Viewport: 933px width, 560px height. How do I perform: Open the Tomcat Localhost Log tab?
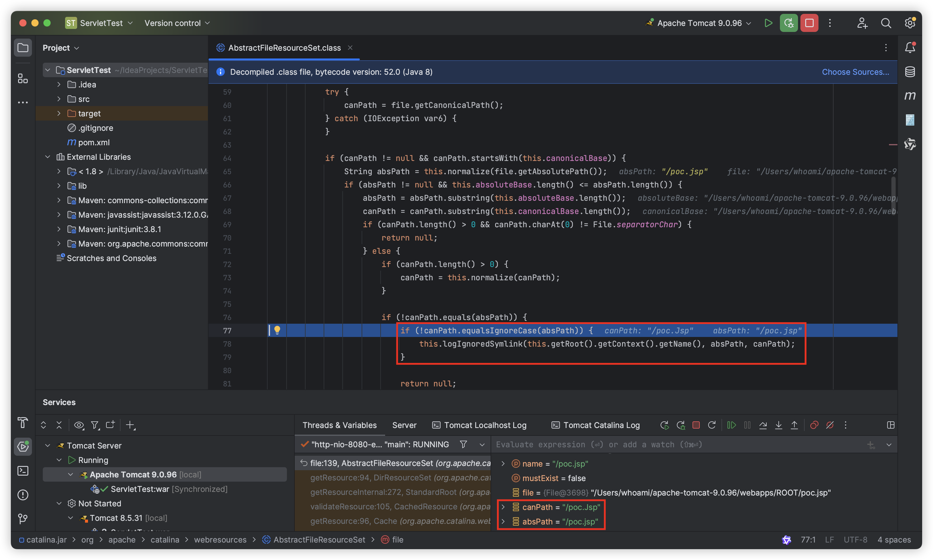tap(479, 425)
